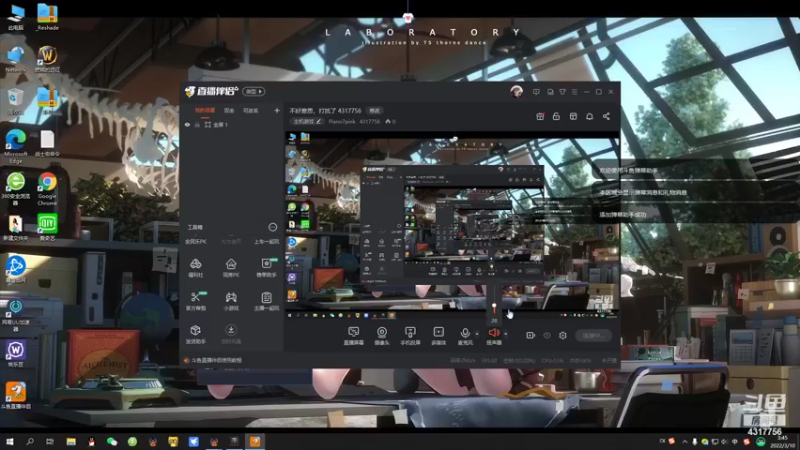Viewport: 800px width, 450px height.
Task: Switch to the first red scene tab
Action: pos(205,110)
